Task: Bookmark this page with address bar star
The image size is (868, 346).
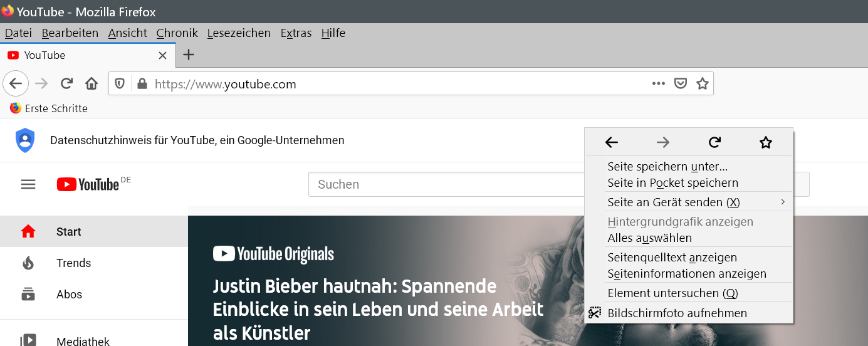Action: pyautogui.click(x=703, y=83)
